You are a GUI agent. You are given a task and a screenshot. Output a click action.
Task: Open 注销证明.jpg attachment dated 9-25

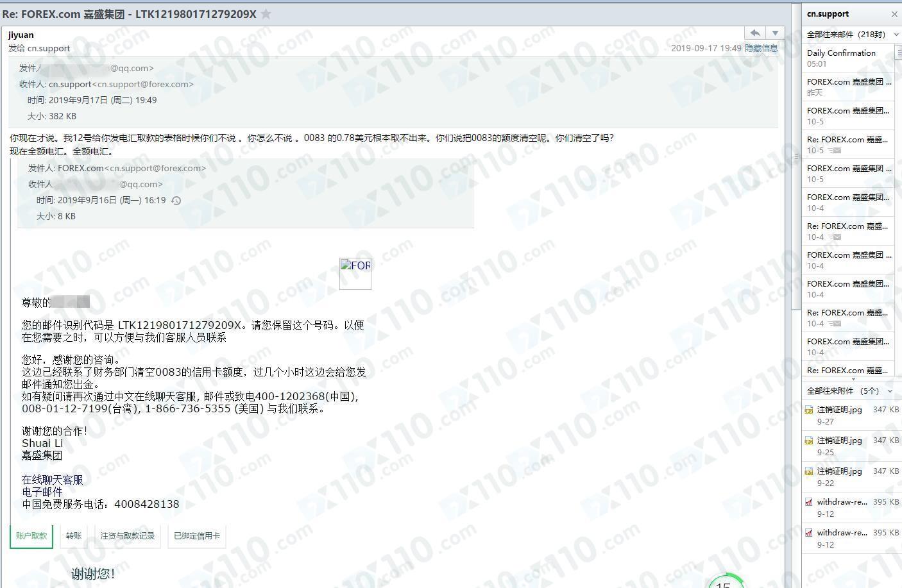851,446
